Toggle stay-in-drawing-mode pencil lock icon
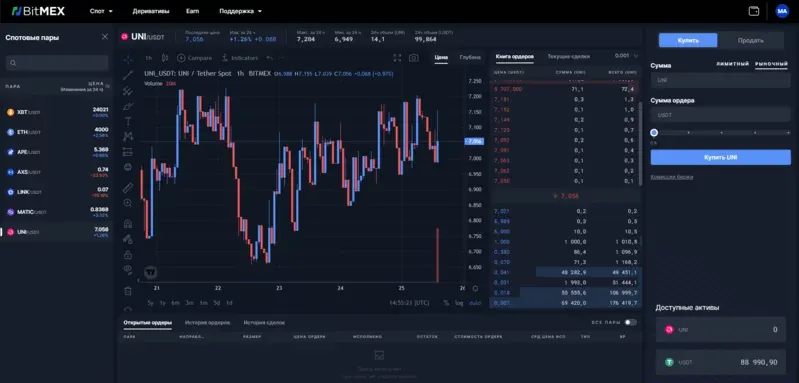This screenshot has height=383, width=799. pyautogui.click(x=128, y=238)
